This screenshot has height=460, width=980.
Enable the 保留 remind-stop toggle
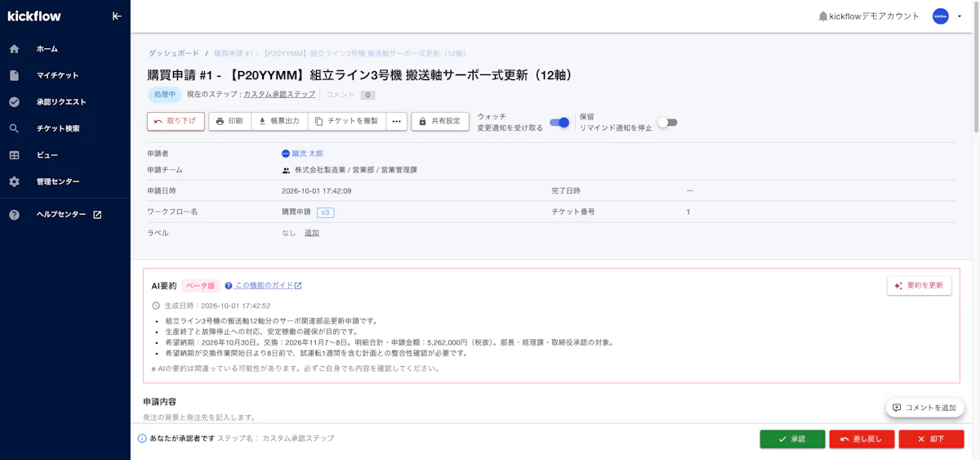tap(667, 123)
